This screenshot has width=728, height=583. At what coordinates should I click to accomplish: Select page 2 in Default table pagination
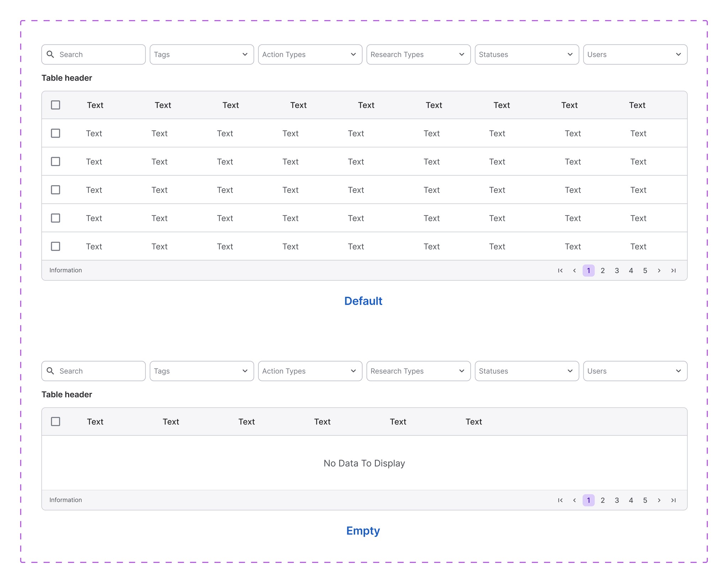click(603, 271)
